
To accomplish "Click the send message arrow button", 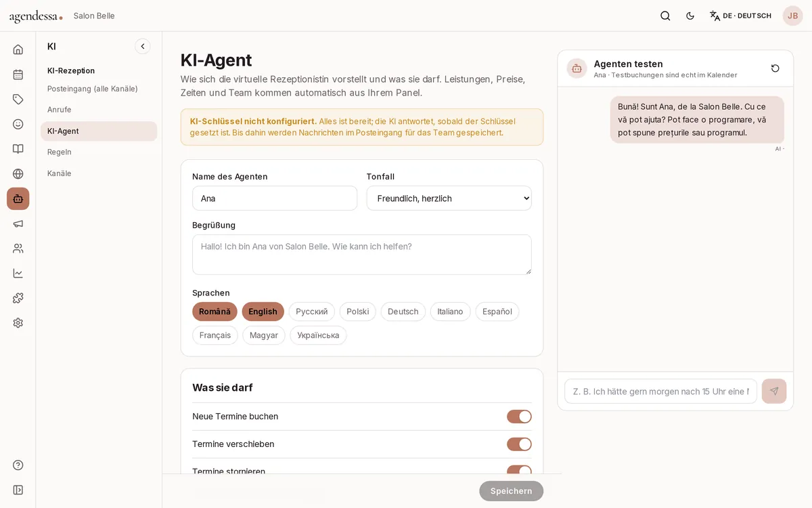I will (774, 391).
